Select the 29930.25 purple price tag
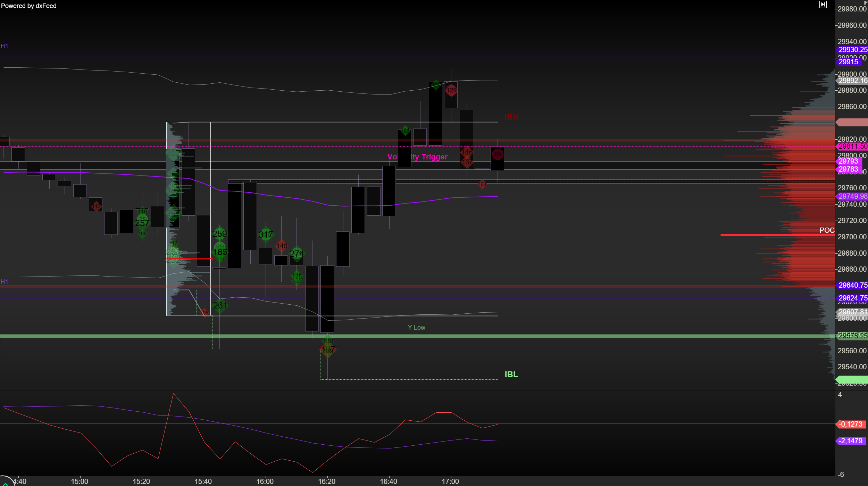Screen dimensions: 868x486 coord(852,50)
